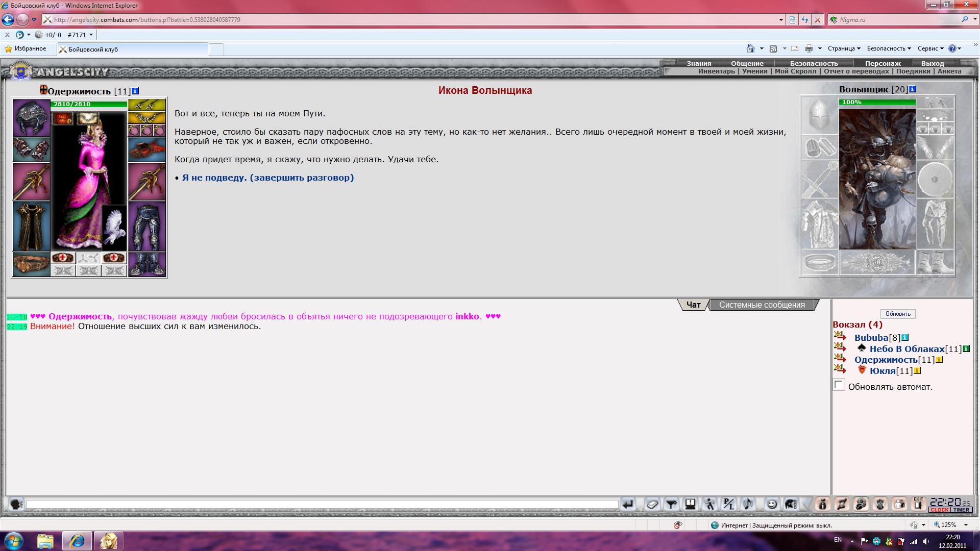Click the Spartan helmet list icon

791,504
